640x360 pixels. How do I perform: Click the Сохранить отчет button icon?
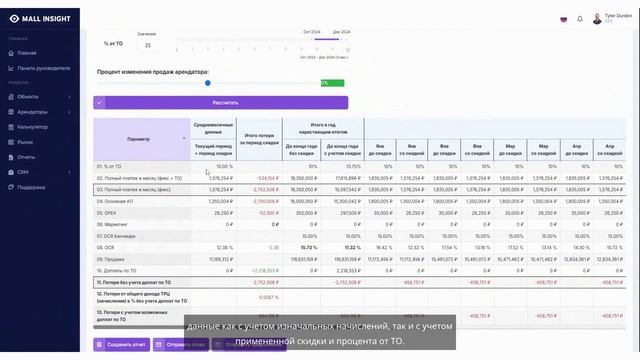(x=100, y=344)
